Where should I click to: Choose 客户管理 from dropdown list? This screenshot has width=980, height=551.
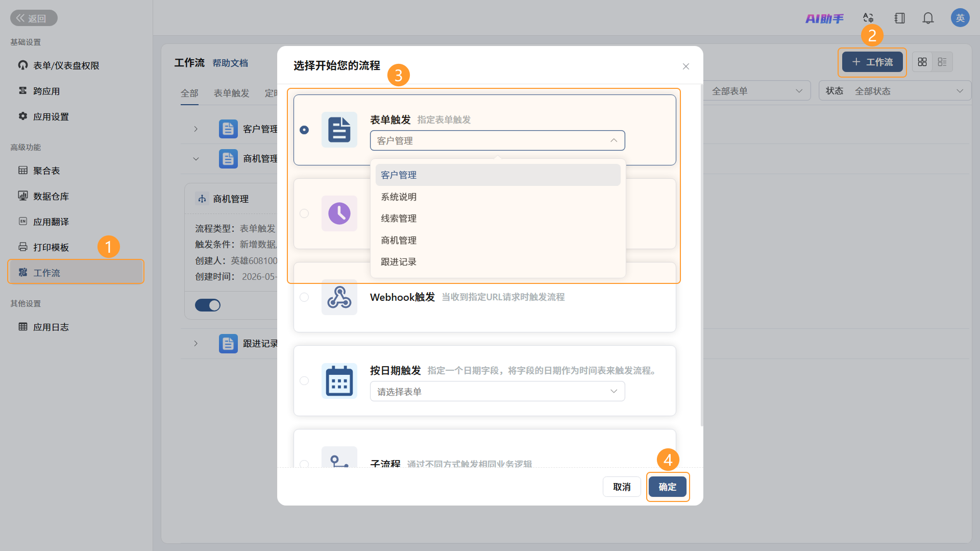[x=498, y=175]
